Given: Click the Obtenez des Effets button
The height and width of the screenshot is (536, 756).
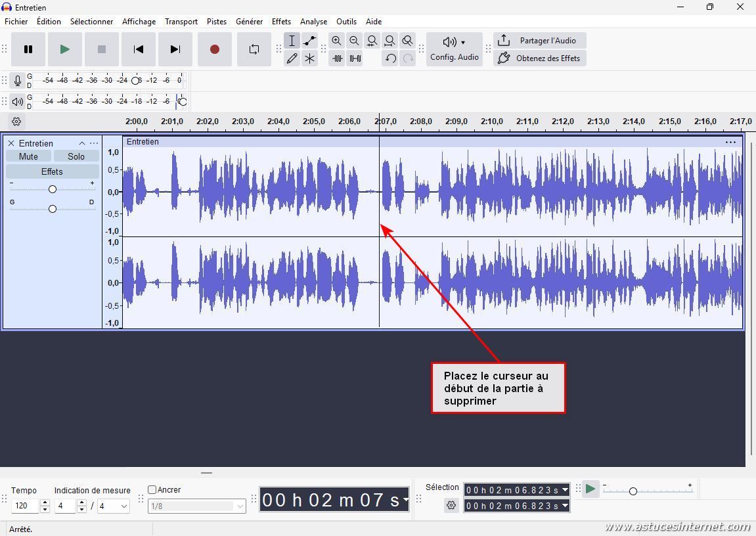Looking at the screenshot, I should 539,58.
